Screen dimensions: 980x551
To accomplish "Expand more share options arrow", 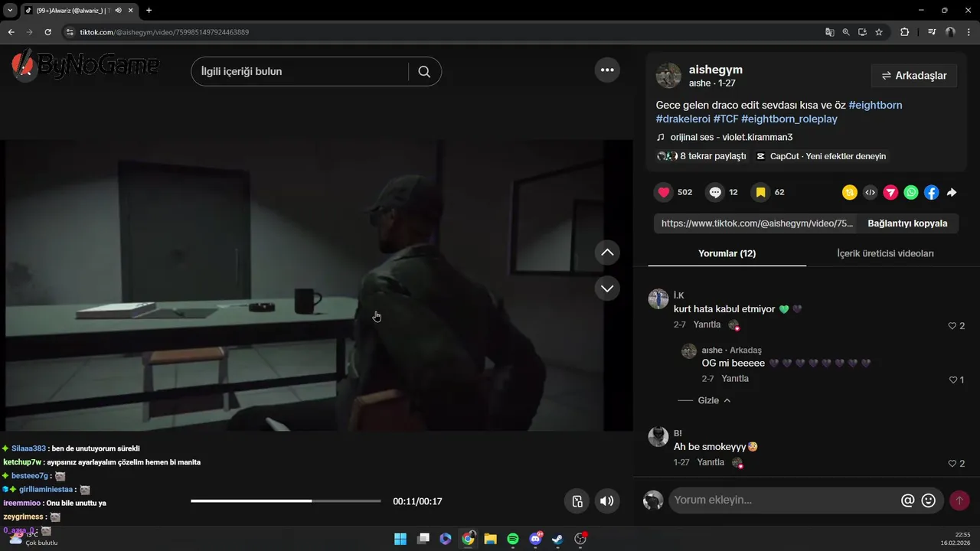I will coord(952,193).
